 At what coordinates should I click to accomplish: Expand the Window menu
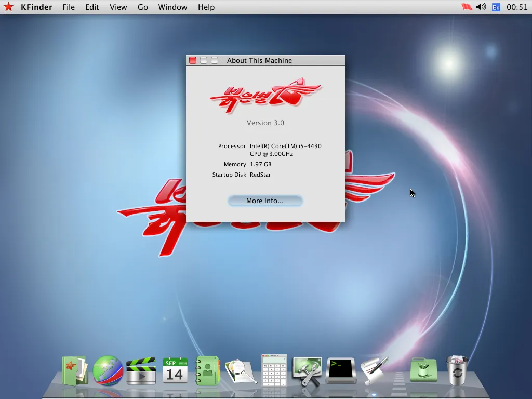pos(172,7)
